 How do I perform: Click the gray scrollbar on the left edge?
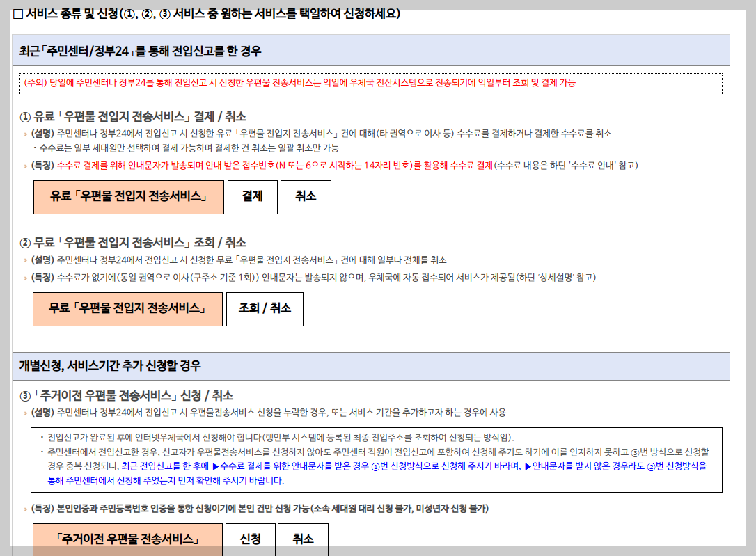pyautogui.click(x=4, y=278)
